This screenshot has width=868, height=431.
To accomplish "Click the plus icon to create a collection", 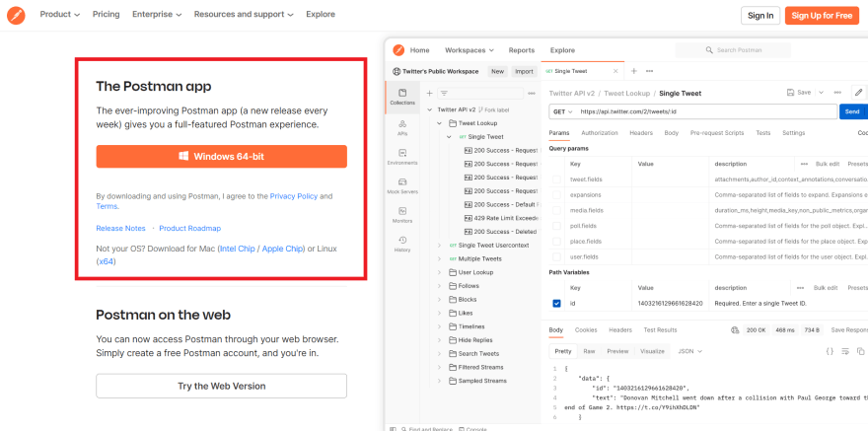I will (430, 93).
